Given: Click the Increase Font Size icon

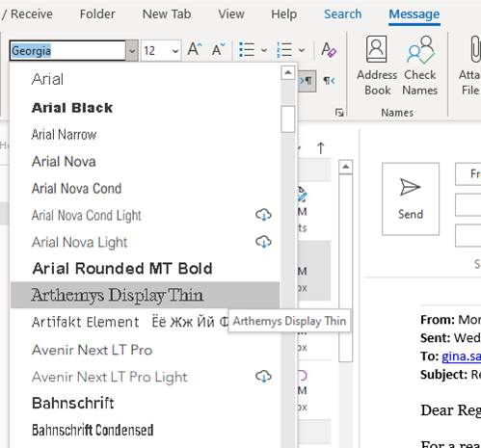Looking at the screenshot, I should (x=195, y=50).
